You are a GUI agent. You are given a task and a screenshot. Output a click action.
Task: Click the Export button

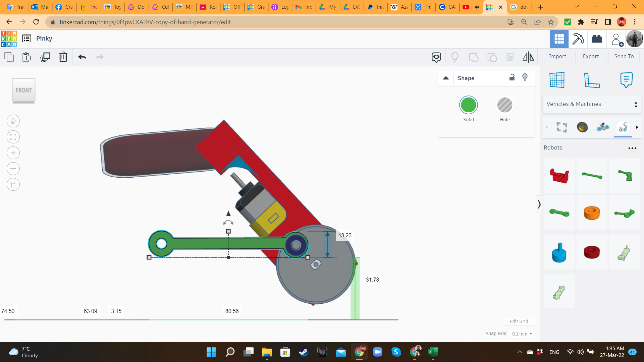pyautogui.click(x=590, y=57)
